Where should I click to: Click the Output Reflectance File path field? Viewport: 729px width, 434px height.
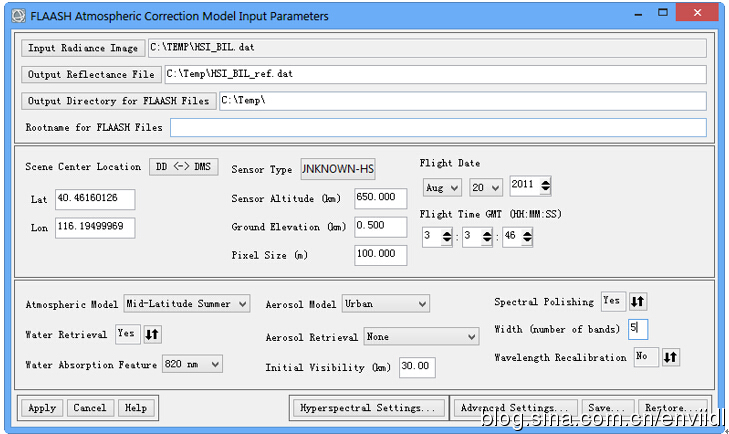click(x=435, y=74)
